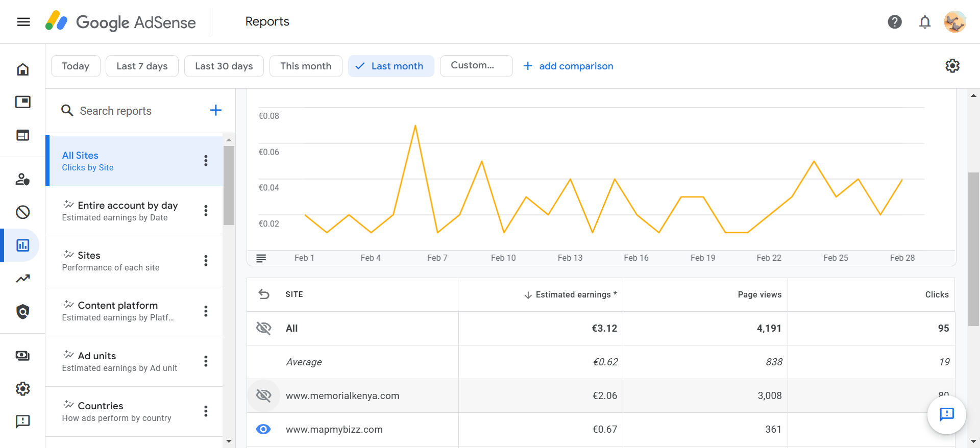Open the more options for All Sites report
The image size is (980, 448).
[206, 161]
